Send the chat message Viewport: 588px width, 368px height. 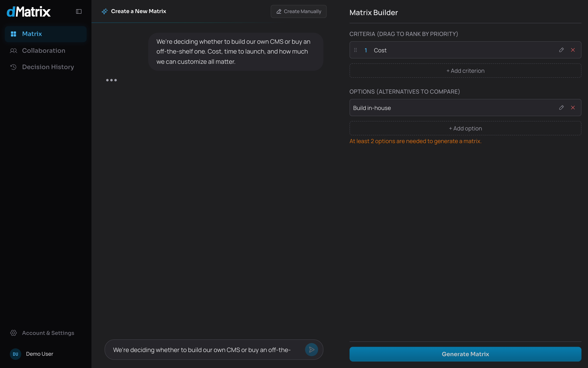(x=312, y=350)
